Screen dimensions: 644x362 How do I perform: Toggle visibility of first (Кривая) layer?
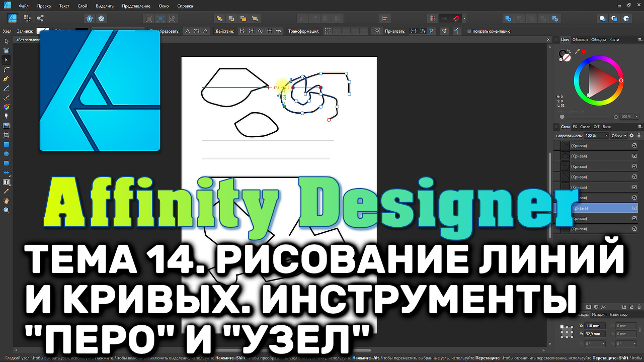point(634,146)
